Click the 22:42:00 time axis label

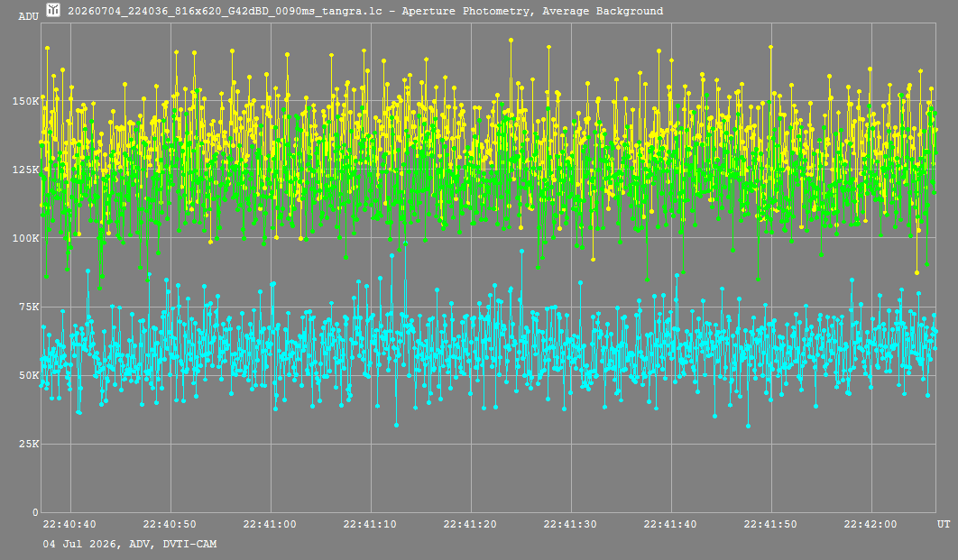coord(870,524)
